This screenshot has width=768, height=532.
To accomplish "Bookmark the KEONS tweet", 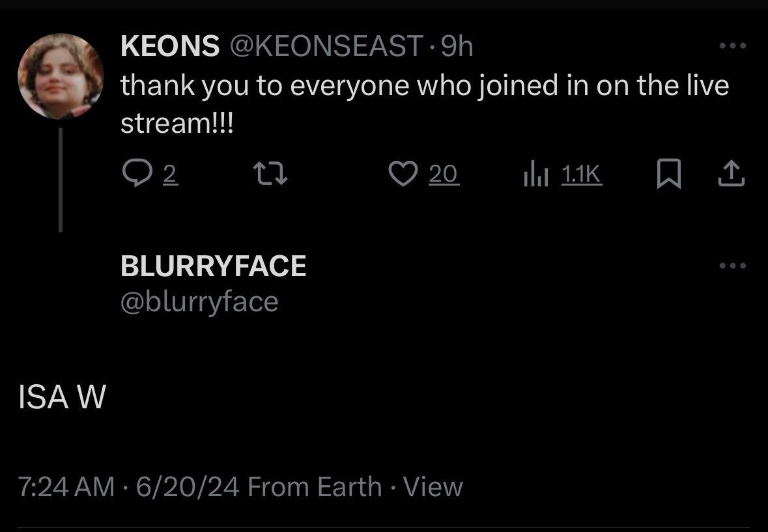I will pos(668,175).
